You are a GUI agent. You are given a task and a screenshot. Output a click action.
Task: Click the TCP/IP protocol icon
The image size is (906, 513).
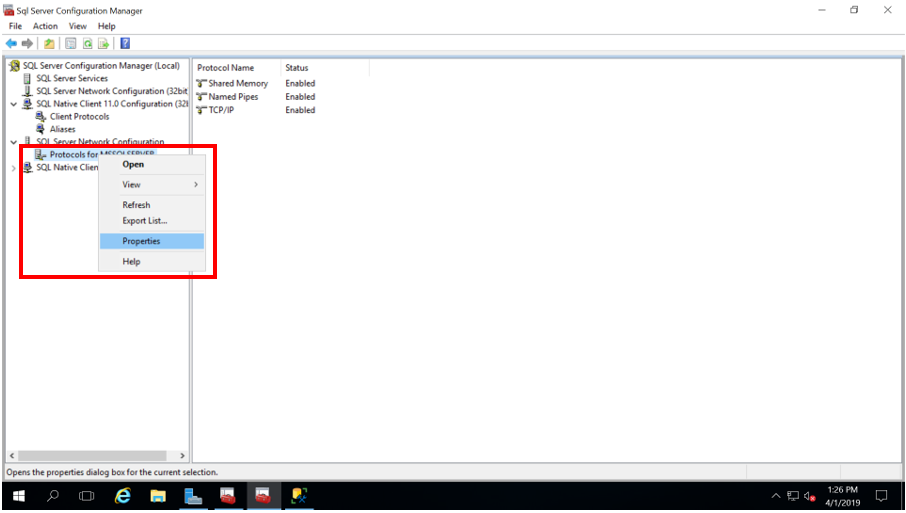click(201, 110)
